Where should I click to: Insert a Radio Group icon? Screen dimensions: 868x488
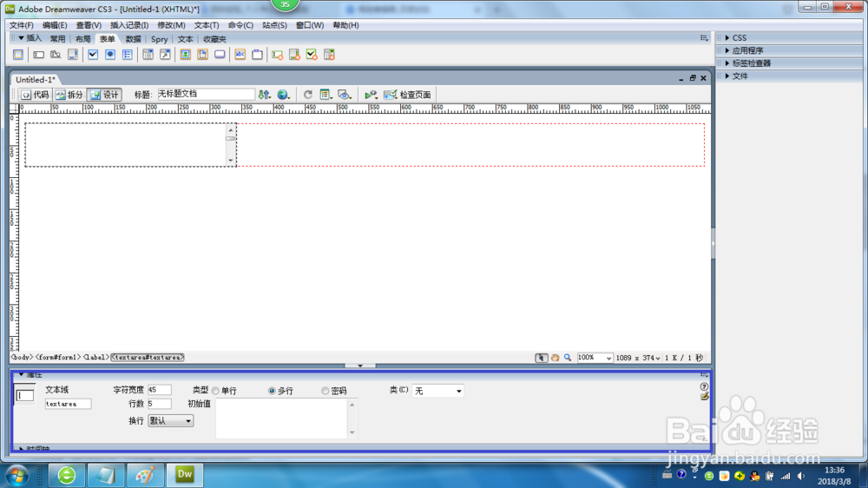(x=128, y=55)
